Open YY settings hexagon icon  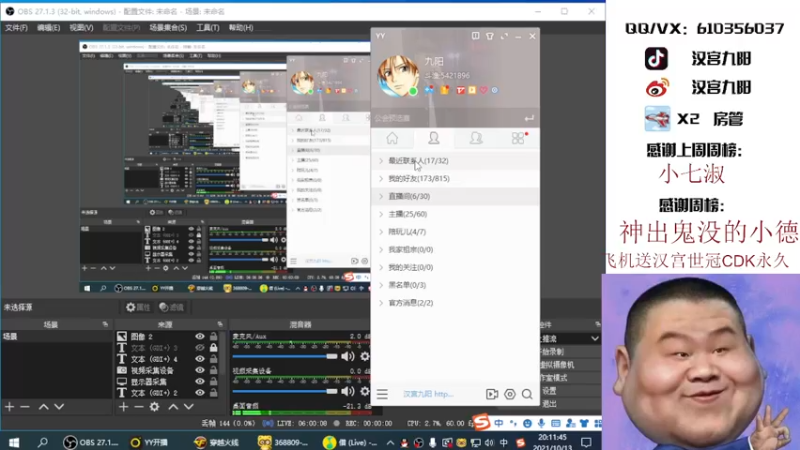(x=510, y=394)
